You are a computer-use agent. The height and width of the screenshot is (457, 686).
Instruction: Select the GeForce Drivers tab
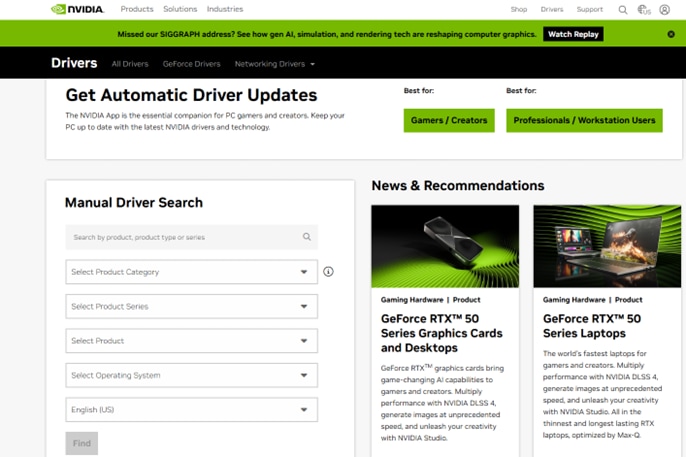point(192,64)
